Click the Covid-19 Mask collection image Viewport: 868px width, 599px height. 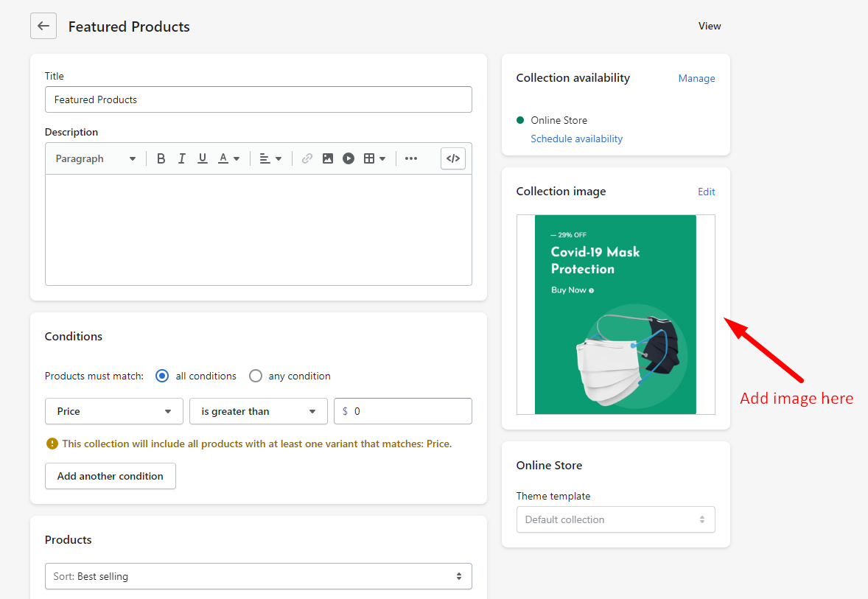click(615, 315)
